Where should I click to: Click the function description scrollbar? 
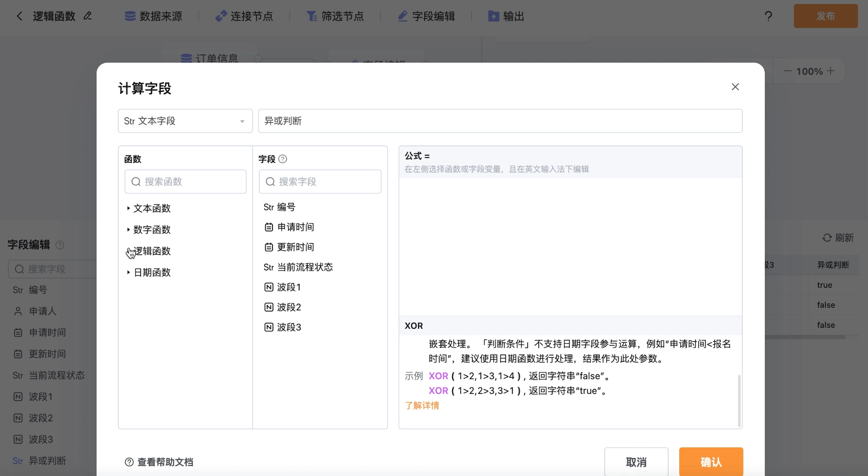pyautogui.click(x=739, y=400)
